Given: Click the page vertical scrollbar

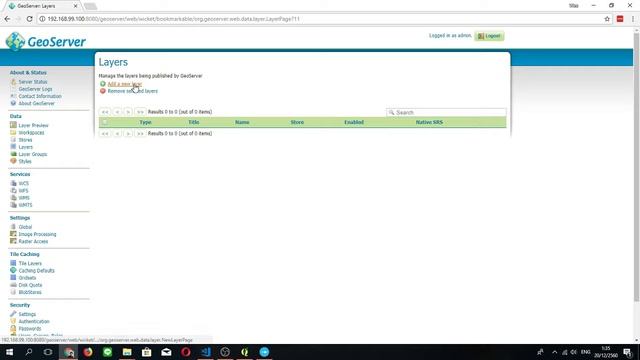Looking at the screenshot, I should (636, 167).
